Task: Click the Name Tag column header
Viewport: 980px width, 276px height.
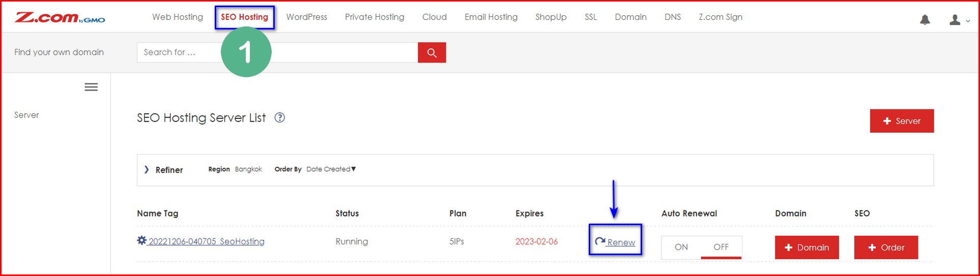Action: click(x=158, y=213)
